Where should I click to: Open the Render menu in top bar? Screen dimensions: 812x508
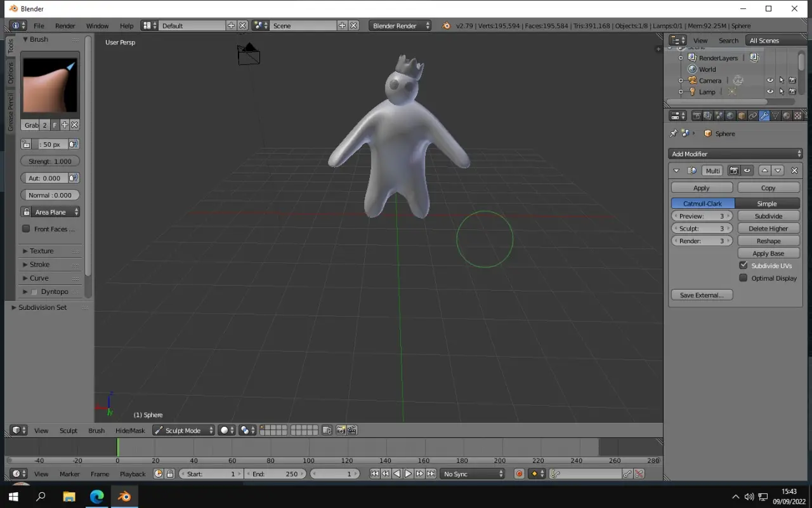pyautogui.click(x=65, y=26)
